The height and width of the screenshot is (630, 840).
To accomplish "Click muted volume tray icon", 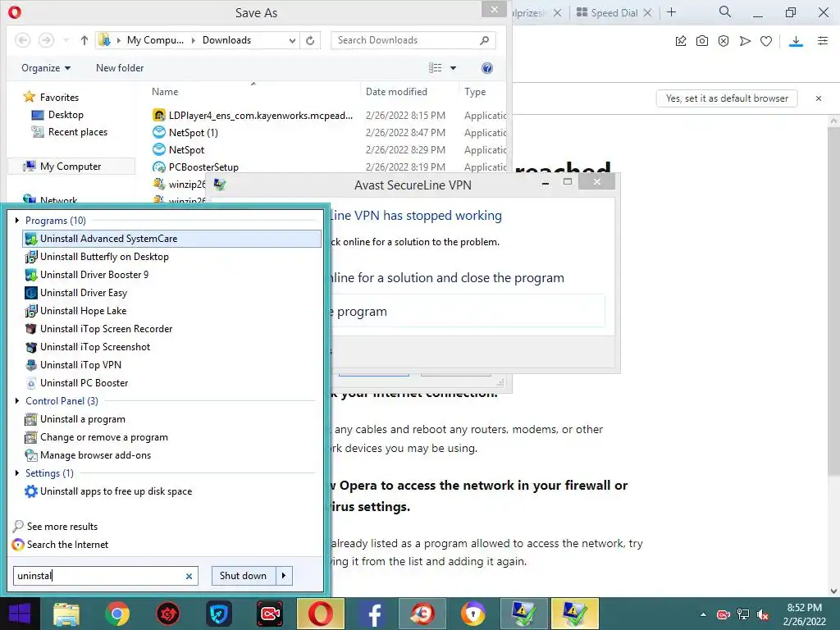I will [x=763, y=614].
